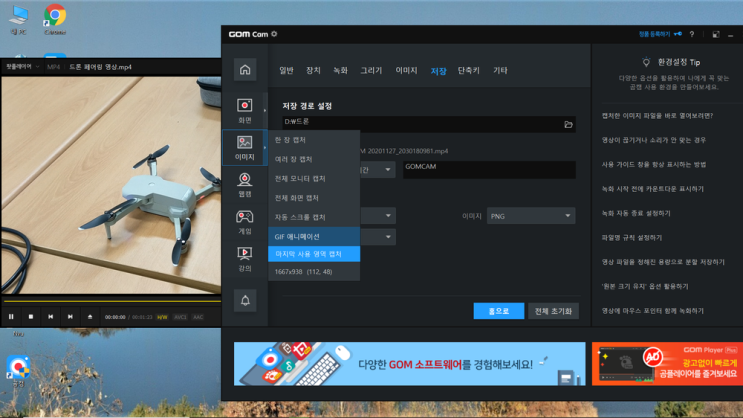Click the GOMCAM file name input field
Screen dimensions: 743x418
click(x=489, y=170)
